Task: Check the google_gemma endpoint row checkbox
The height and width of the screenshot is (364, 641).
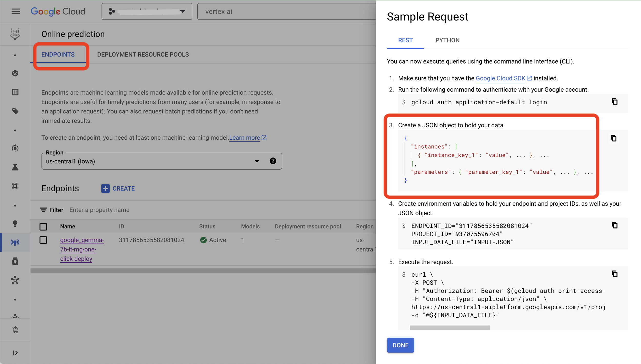Action: 43,240
